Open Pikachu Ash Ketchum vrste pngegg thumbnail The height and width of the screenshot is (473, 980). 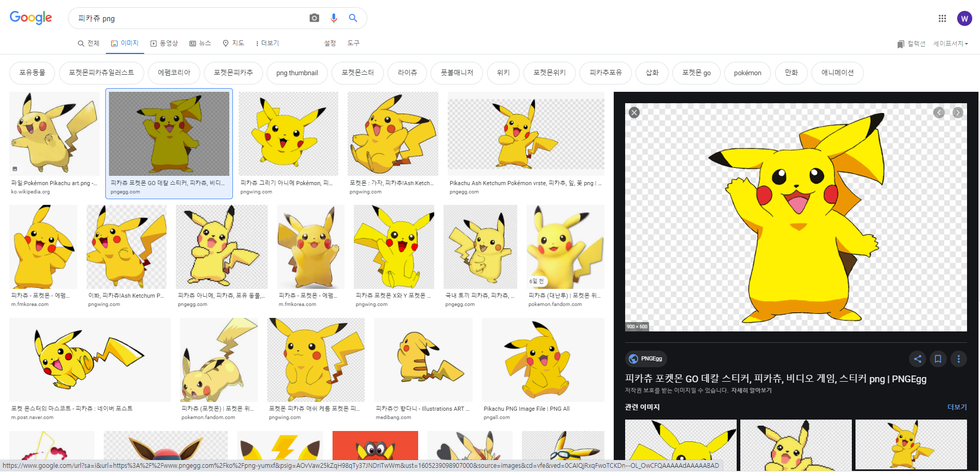[526, 134]
